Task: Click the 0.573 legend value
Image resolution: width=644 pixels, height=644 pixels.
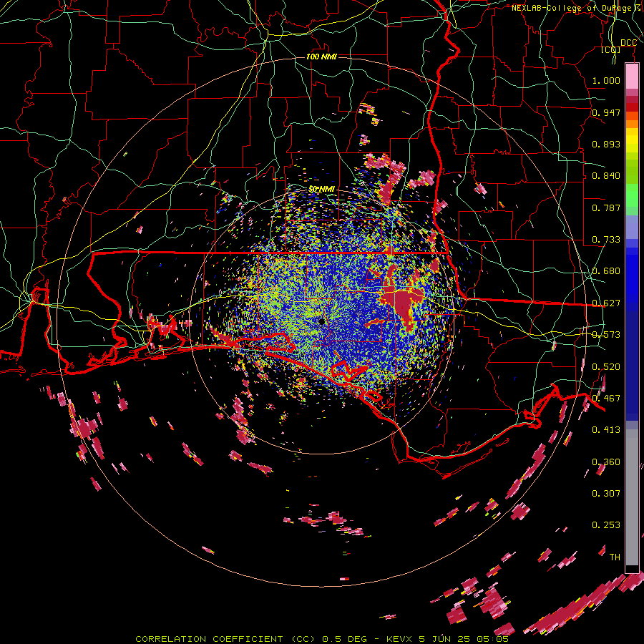Action: 606,335
